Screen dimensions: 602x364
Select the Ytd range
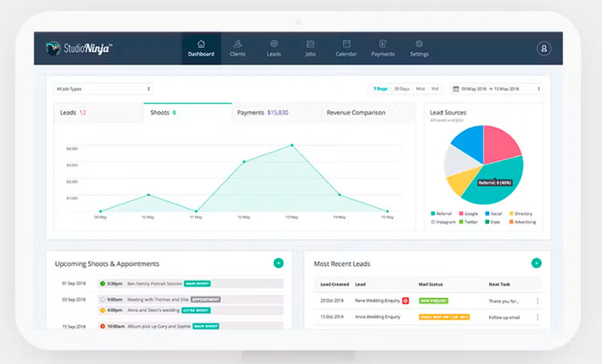[435, 89]
